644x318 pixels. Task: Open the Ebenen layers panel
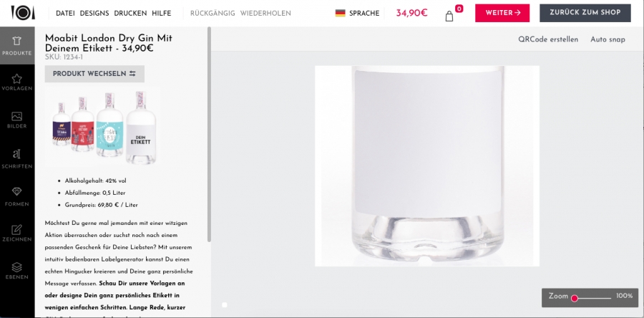coord(17,271)
